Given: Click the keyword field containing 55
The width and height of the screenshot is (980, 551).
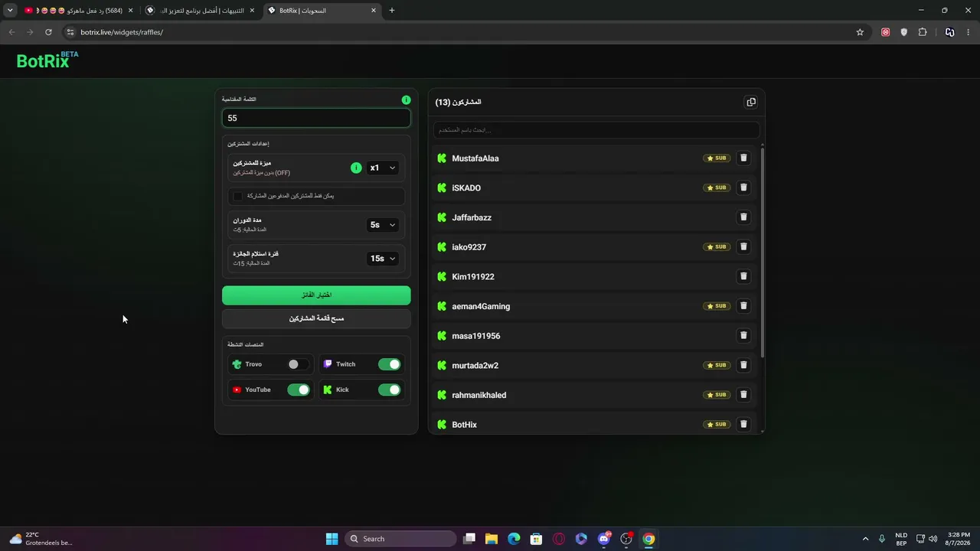Looking at the screenshot, I should click(316, 118).
